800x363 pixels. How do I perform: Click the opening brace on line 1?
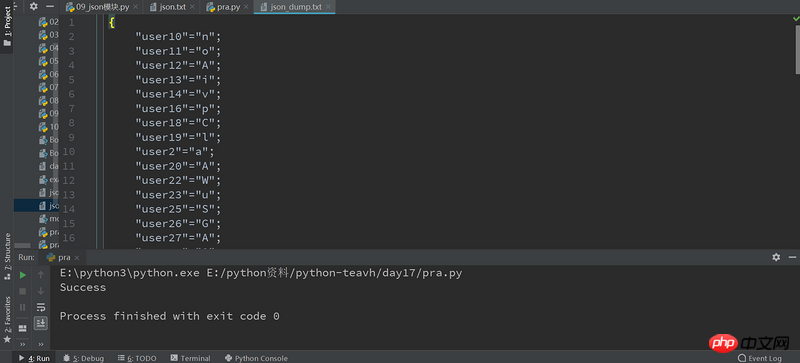112,22
